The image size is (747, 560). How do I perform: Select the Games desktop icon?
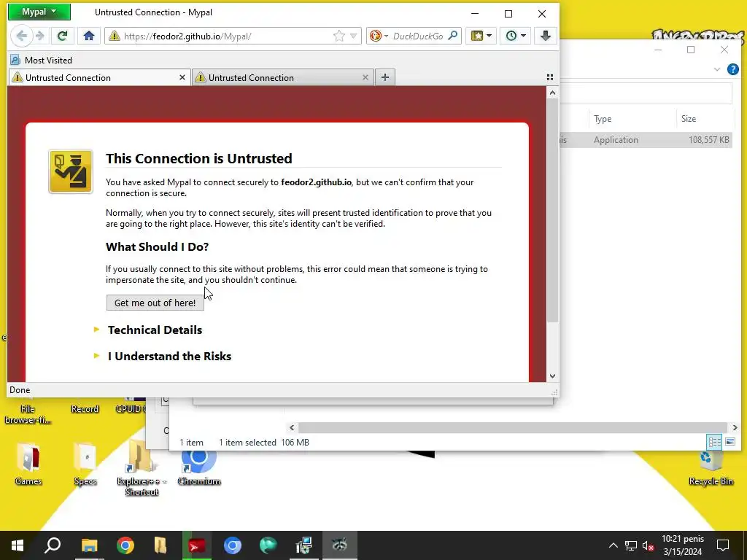28,464
